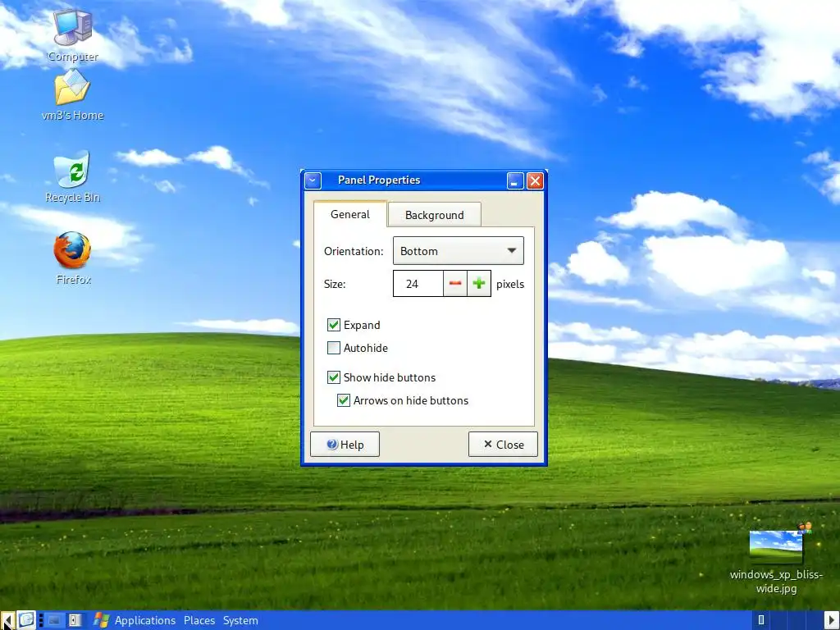
Task: Click the Windows flag logo on panel
Action: coord(101,620)
